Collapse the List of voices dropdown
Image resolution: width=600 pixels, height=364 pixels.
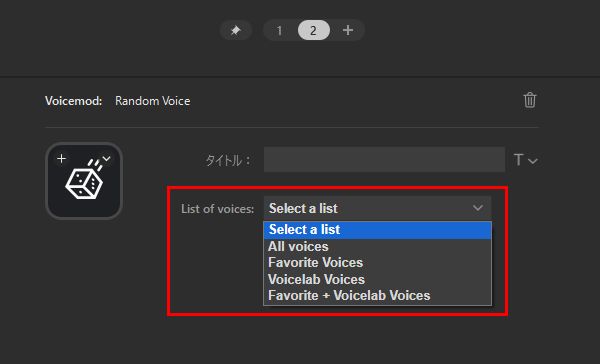click(x=377, y=208)
